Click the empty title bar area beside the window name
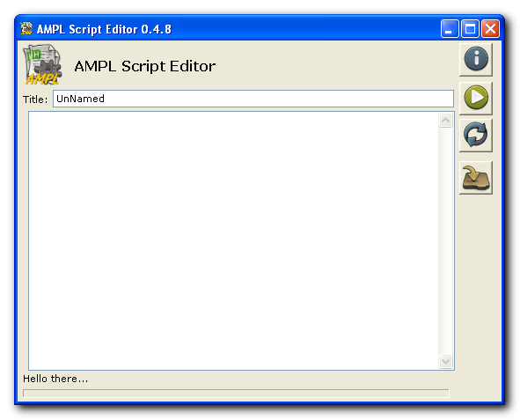 click(x=305, y=29)
